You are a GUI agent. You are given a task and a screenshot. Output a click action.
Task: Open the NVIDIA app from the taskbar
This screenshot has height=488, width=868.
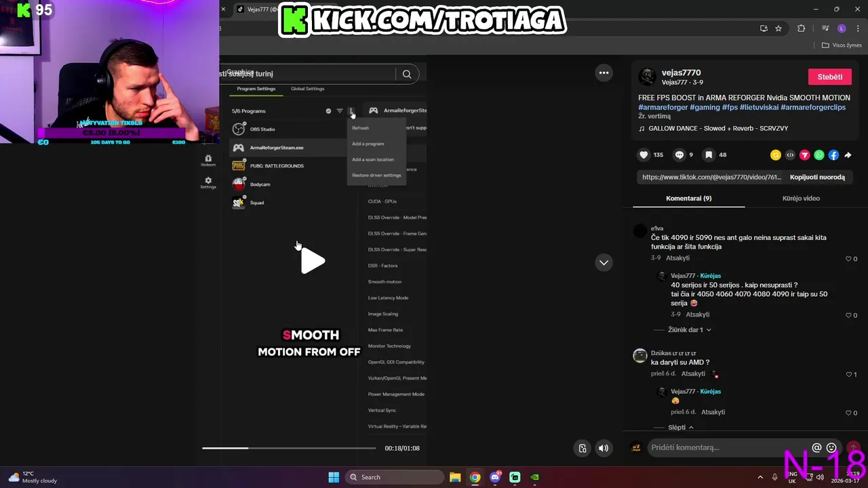pos(534,477)
